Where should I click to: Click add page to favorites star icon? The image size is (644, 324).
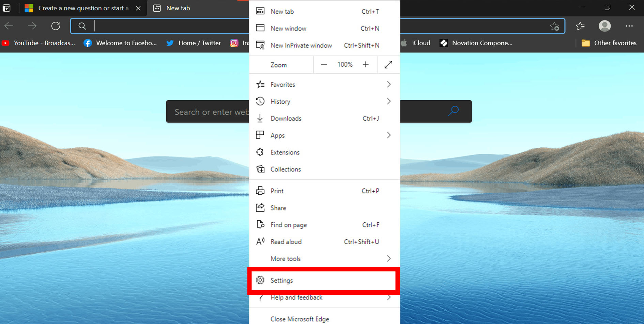pyautogui.click(x=554, y=26)
